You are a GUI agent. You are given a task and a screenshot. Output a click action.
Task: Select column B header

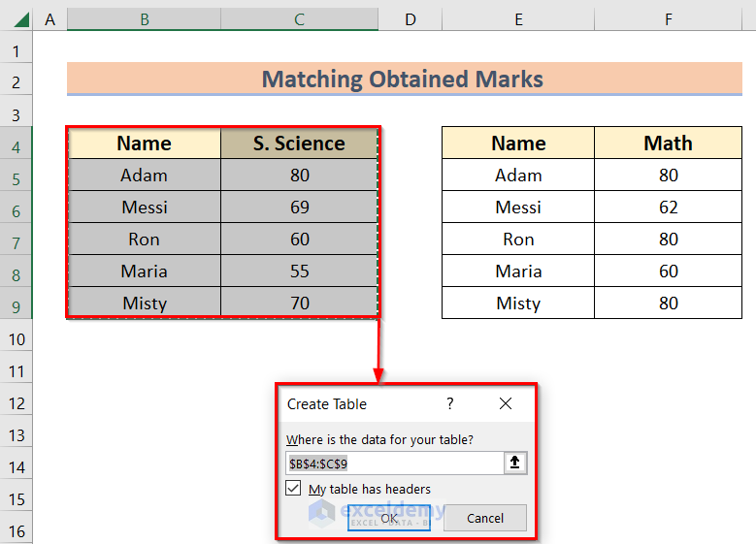point(144,19)
